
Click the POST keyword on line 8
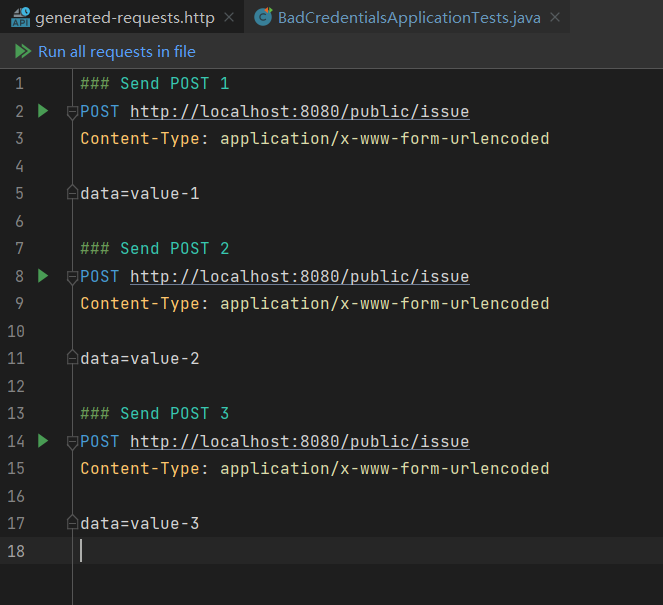click(100, 276)
